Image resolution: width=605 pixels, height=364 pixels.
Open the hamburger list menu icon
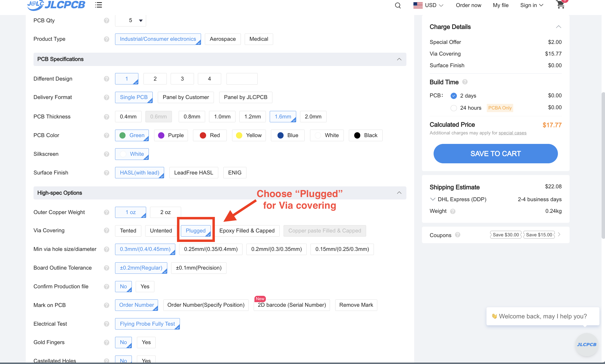pos(99,5)
